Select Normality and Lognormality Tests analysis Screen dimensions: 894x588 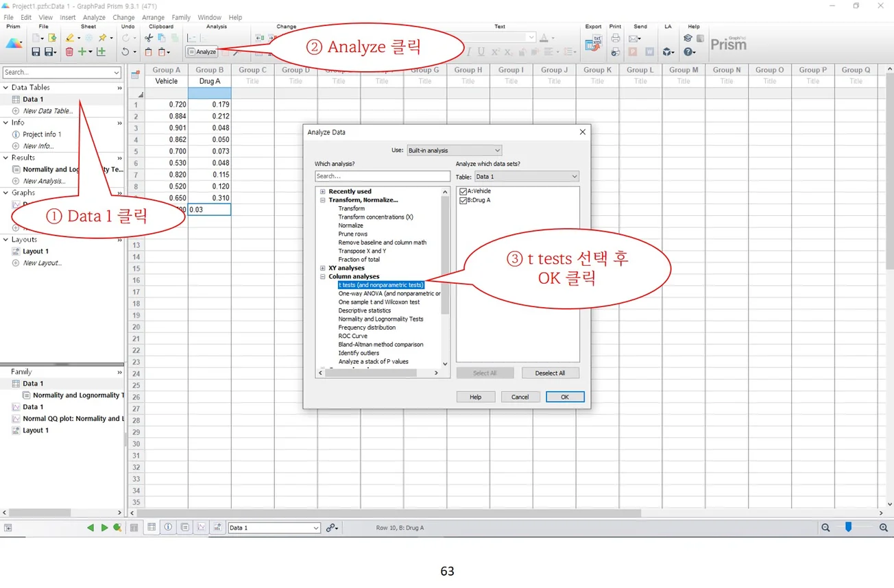pos(380,319)
